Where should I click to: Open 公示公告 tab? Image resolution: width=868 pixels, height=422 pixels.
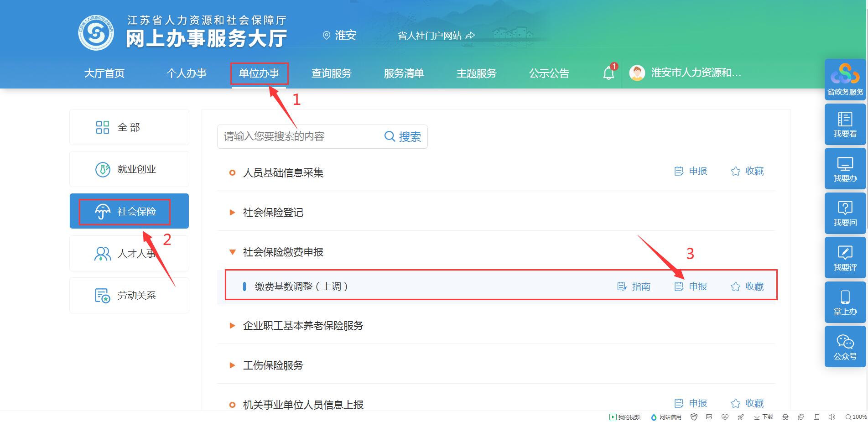[549, 73]
